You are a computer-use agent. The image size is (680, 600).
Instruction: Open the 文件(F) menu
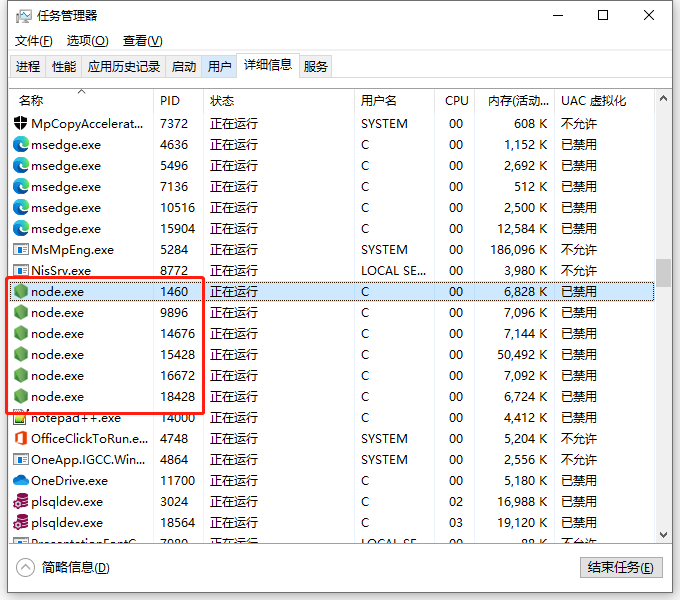34,41
